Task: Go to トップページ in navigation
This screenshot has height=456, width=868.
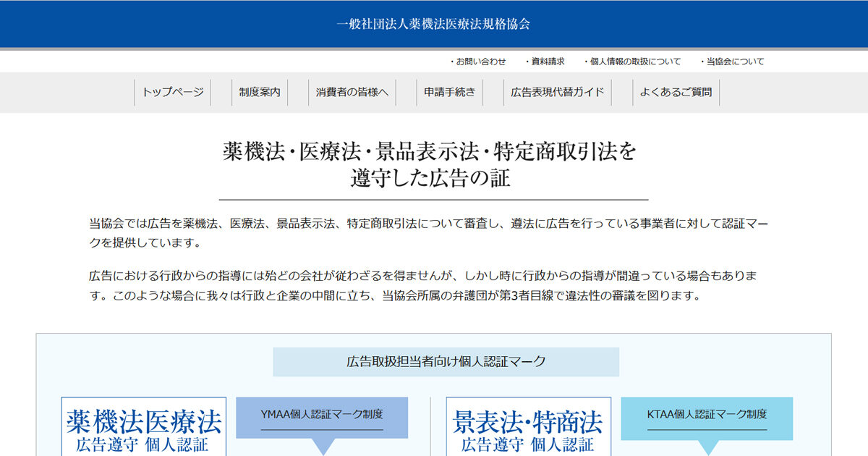Action: point(172,93)
